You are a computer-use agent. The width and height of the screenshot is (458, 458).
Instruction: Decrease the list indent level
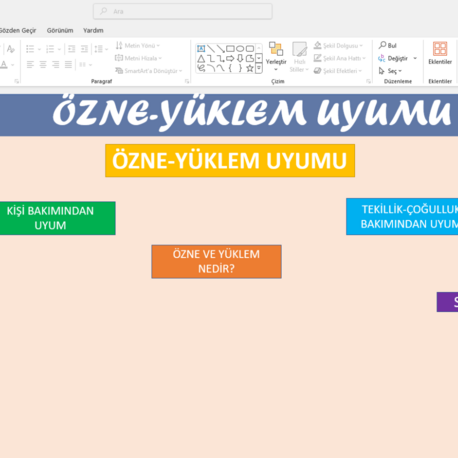(71, 49)
